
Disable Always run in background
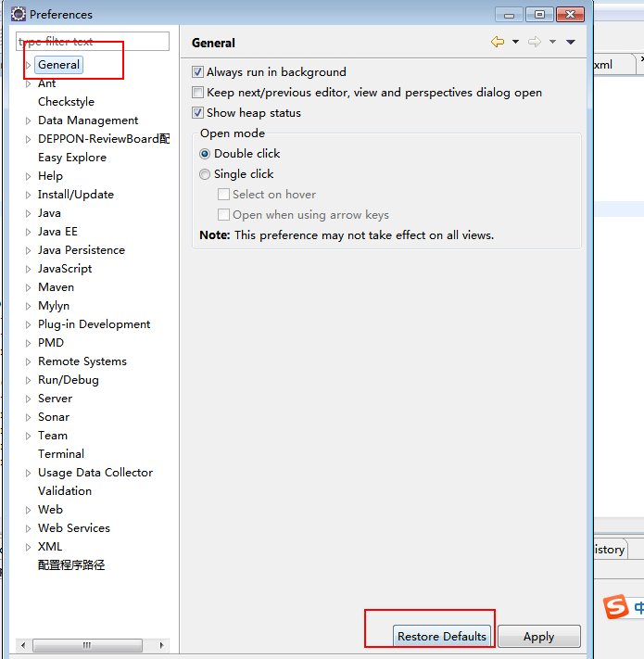197,72
